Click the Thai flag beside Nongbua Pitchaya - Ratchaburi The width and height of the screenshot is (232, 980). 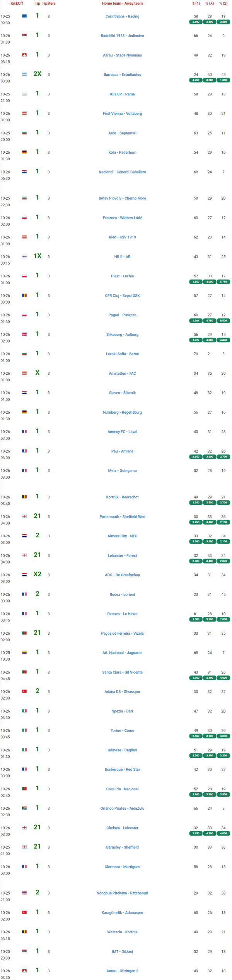[24, 893]
